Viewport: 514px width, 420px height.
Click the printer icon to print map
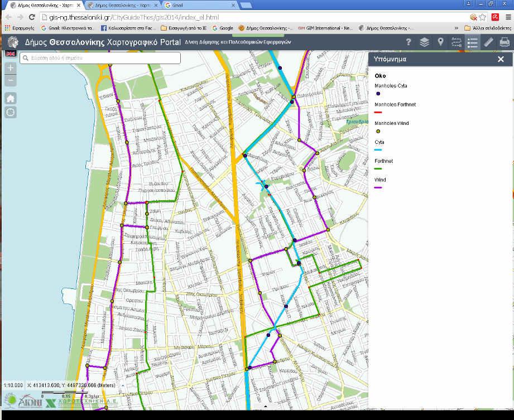coord(505,42)
